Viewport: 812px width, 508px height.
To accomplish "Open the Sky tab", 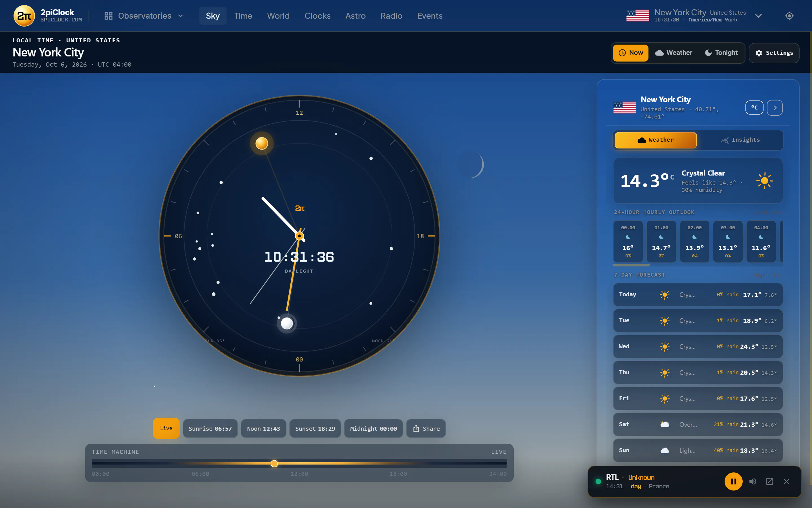I will pos(213,16).
